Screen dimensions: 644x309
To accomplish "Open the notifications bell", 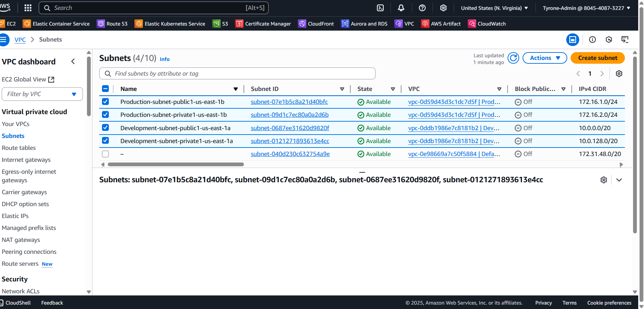I will coord(401,7).
